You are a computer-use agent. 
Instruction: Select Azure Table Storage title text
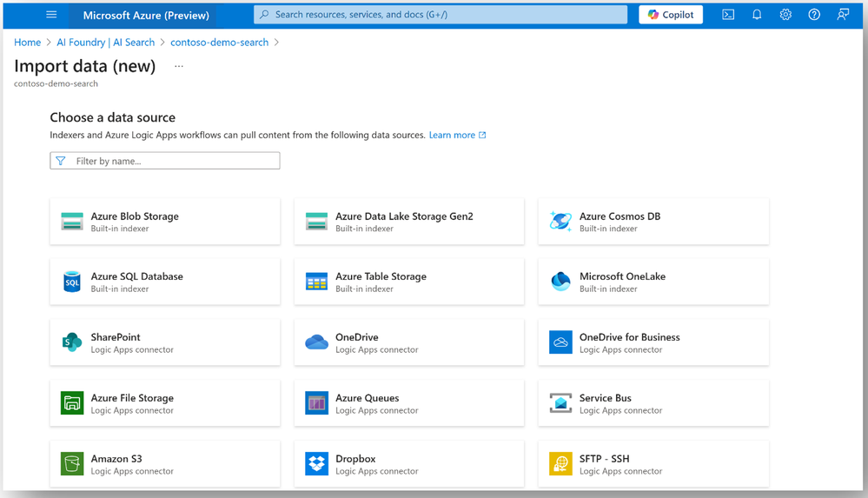[x=381, y=276]
